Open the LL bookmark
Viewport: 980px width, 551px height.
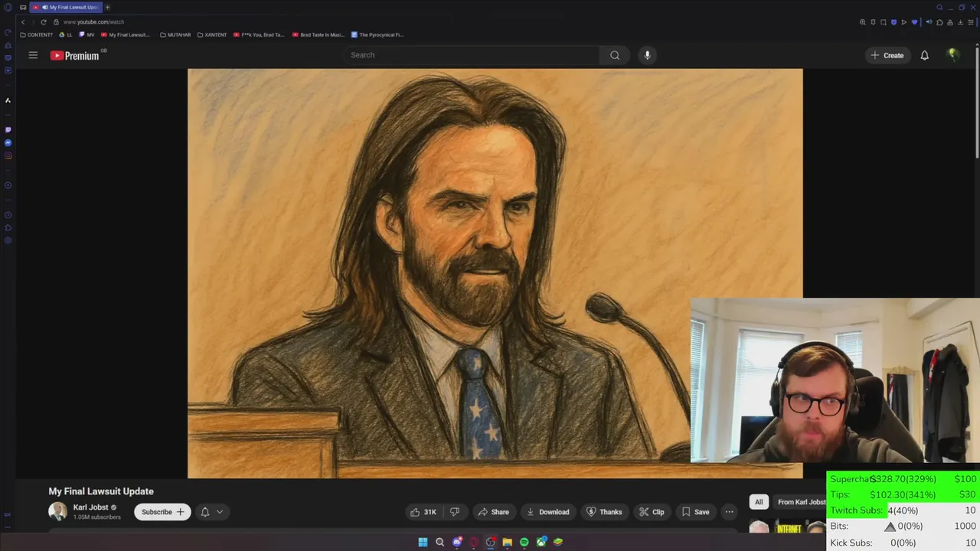67,34
